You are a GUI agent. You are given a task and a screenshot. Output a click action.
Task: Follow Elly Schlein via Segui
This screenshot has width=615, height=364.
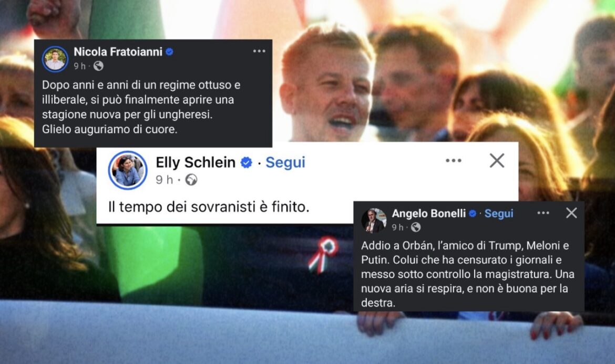[285, 162]
